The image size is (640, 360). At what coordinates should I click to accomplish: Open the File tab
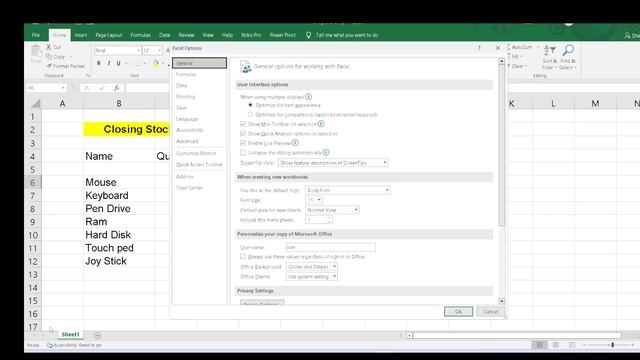pos(36,35)
